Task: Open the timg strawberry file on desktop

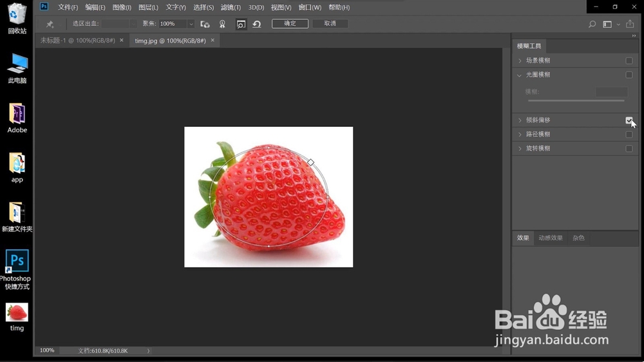Action: tap(17, 317)
